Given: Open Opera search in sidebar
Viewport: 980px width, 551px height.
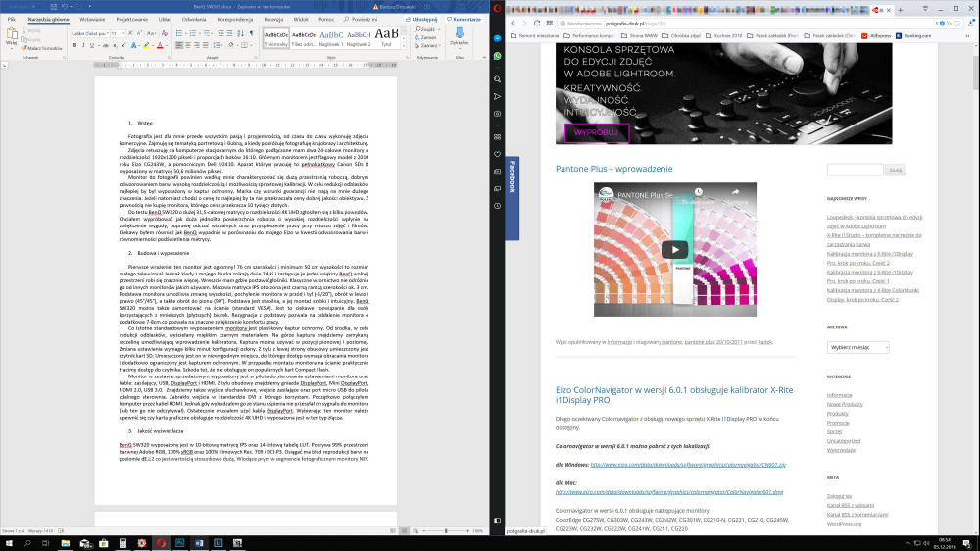Looking at the screenshot, I should click(498, 79).
